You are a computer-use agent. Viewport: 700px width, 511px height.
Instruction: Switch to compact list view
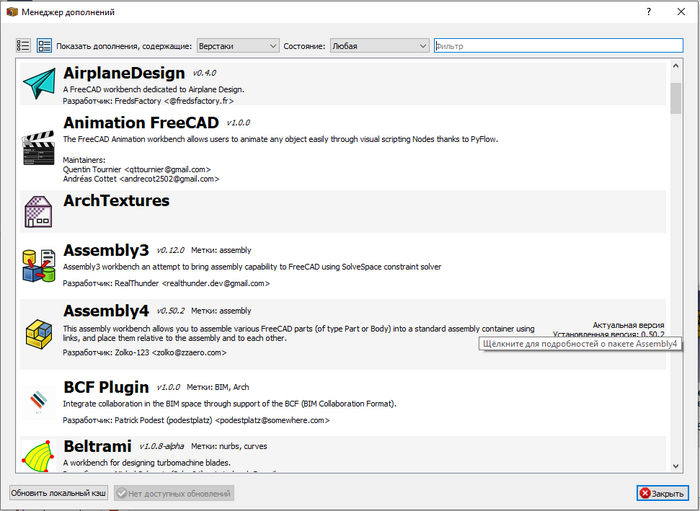[x=24, y=46]
